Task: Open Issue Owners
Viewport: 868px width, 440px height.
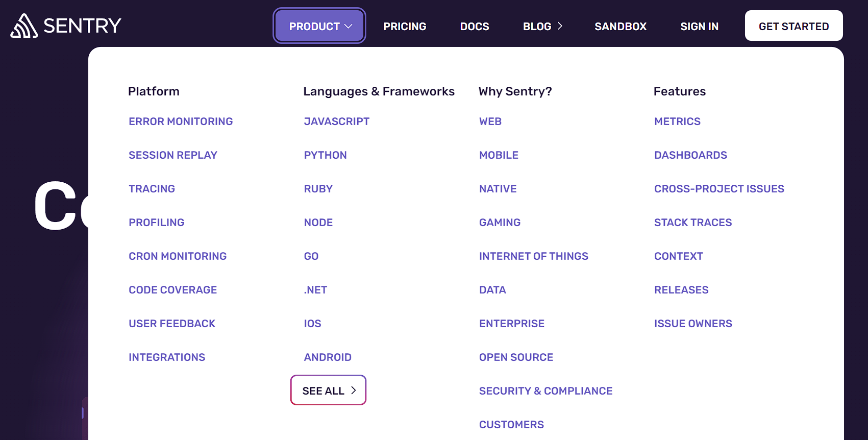Action: [x=693, y=324]
